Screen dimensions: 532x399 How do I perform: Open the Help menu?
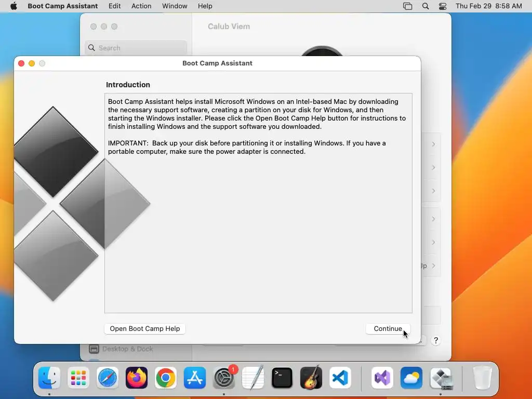[205, 6]
